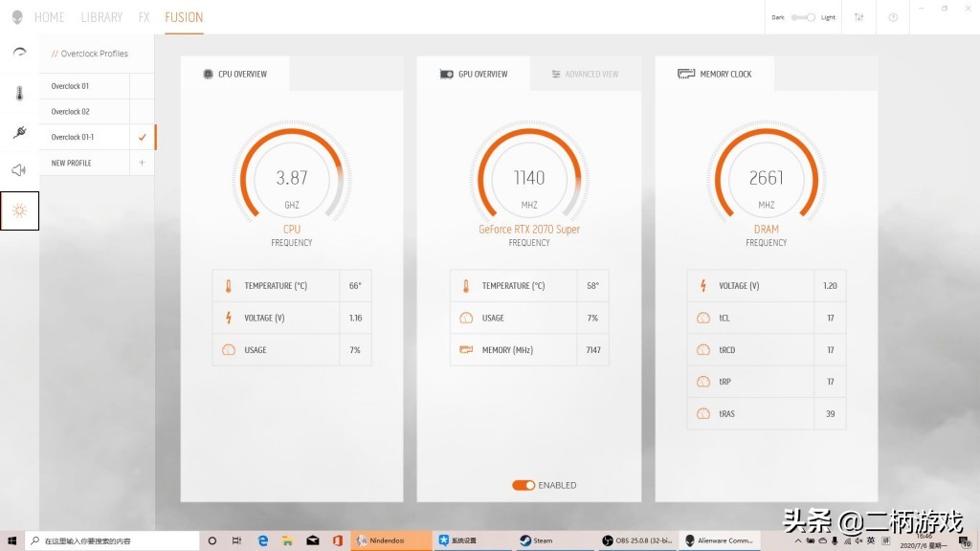Toggle the GPU ENABLED switch off
980x551 pixels.
click(x=523, y=485)
